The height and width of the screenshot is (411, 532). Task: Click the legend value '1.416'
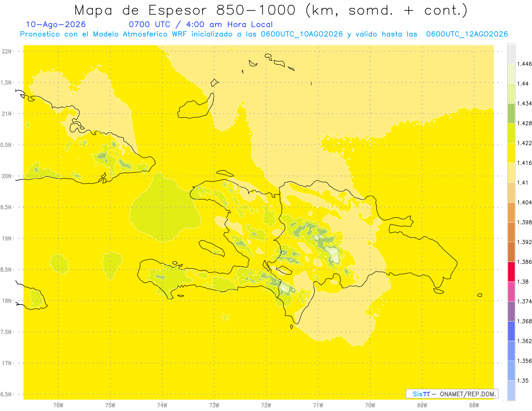coord(524,163)
